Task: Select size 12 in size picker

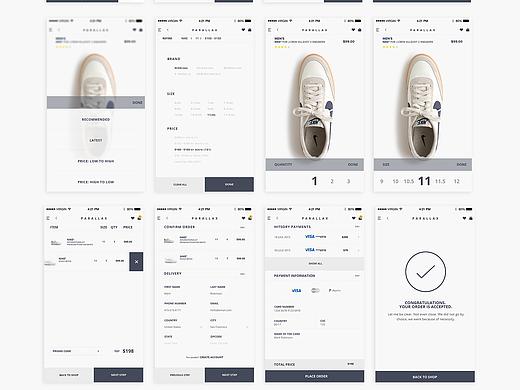Action: 456,181
